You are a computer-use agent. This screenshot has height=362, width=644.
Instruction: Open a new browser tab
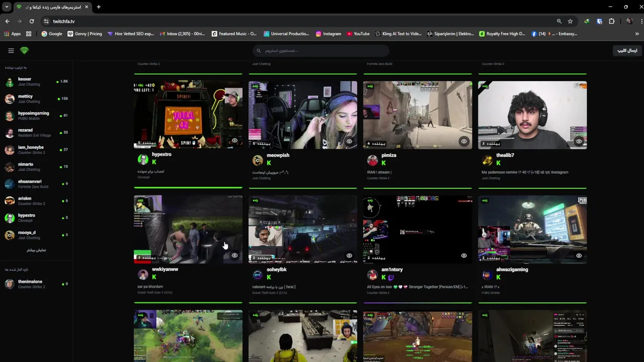tap(99, 7)
